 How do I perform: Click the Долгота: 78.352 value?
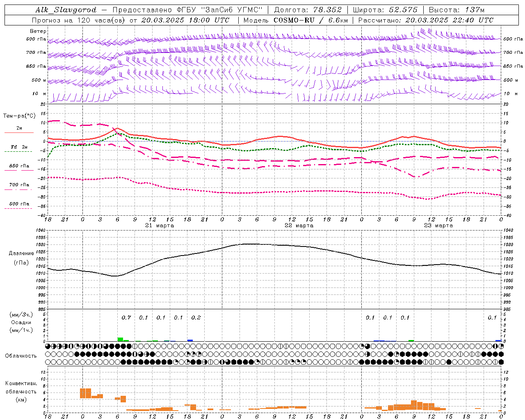coord(307,10)
